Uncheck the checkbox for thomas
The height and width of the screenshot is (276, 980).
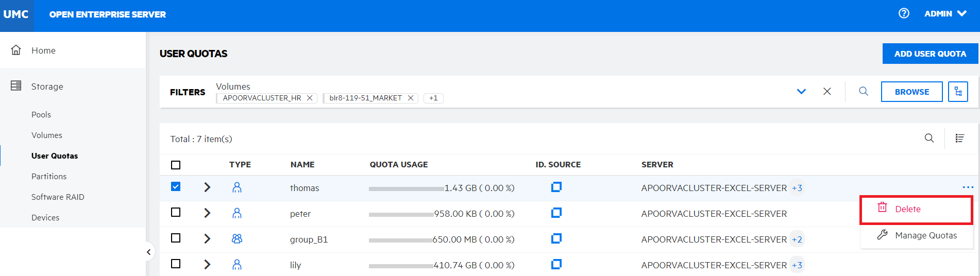[x=176, y=186]
